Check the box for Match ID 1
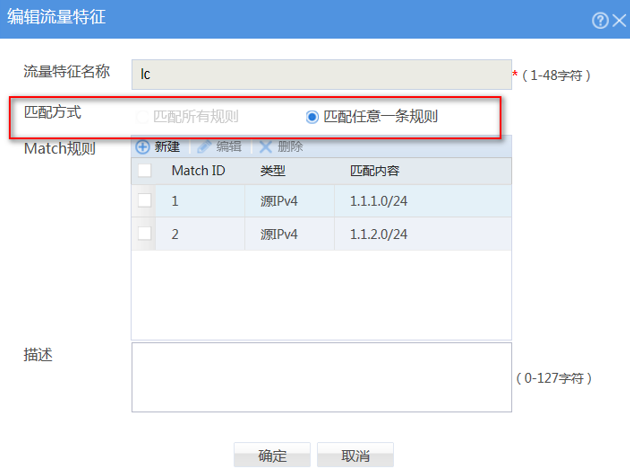This screenshot has width=630, height=469. pos(145,201)
